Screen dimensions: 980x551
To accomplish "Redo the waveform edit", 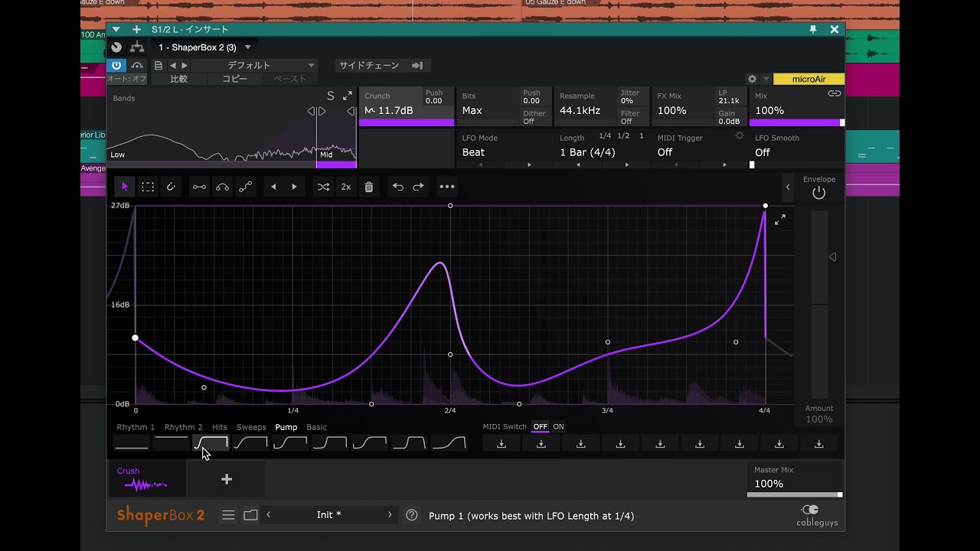I will point(418,187).
